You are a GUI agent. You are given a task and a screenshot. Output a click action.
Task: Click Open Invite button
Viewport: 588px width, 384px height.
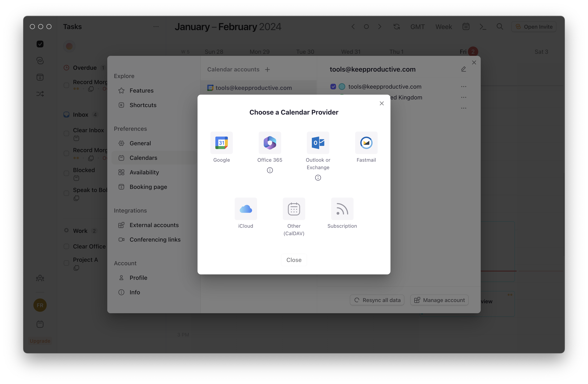click(x=534, y=27)
